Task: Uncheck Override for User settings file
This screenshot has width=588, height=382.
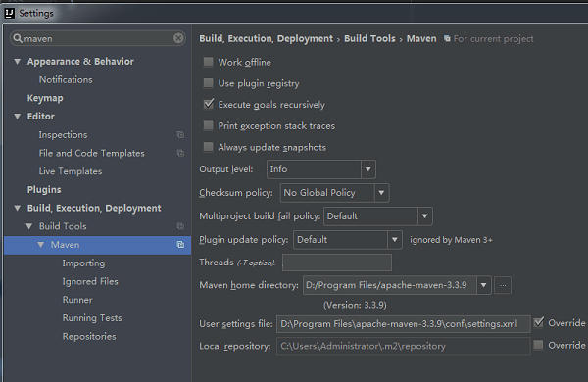Action: (538, 322)
